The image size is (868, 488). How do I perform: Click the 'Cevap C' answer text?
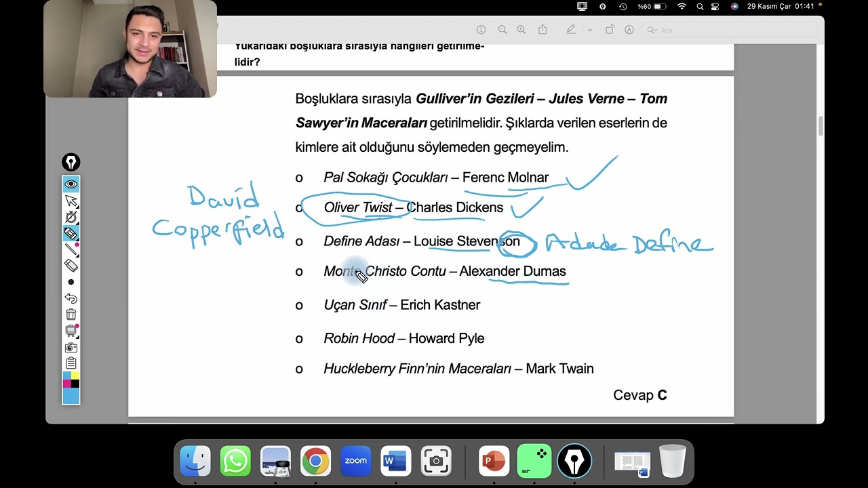pyautogui.click(x=640, y=395)
